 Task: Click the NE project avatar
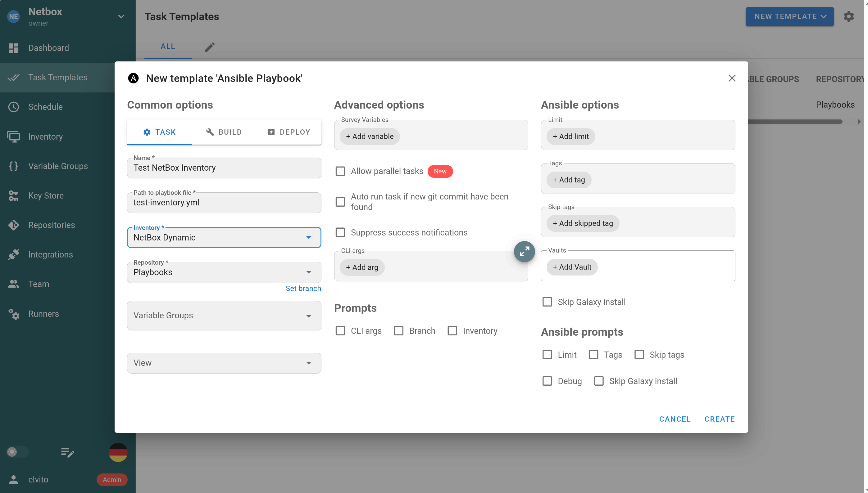tap(14, 16)
